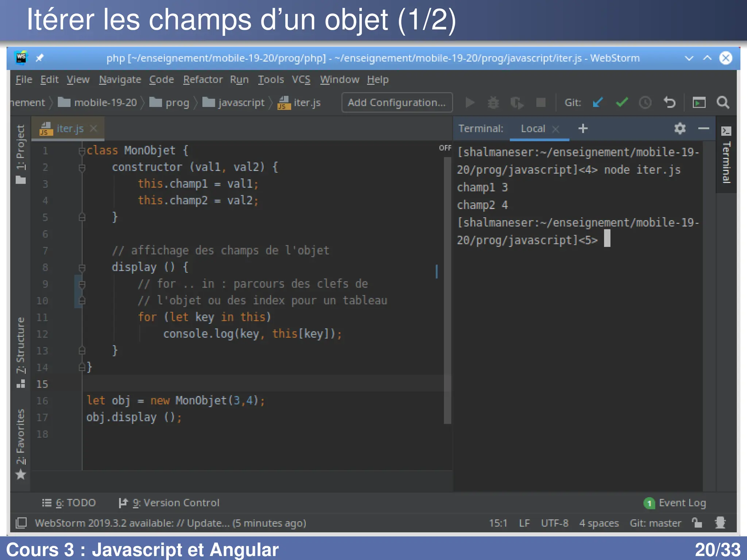This screenshot has width=747, height=560.
Task: Collapse constructor fold marker on line 2
Action: 82,167
